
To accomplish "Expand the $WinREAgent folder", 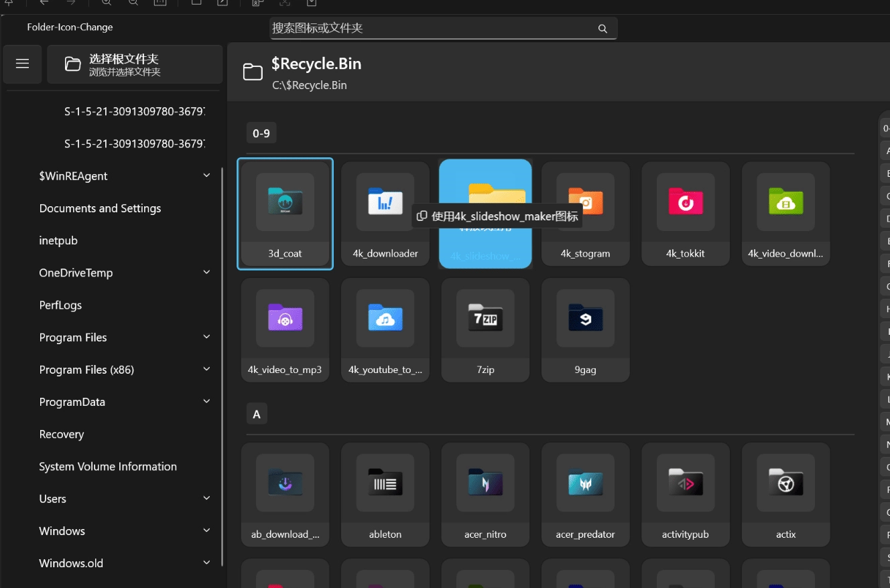I will 206,176.
